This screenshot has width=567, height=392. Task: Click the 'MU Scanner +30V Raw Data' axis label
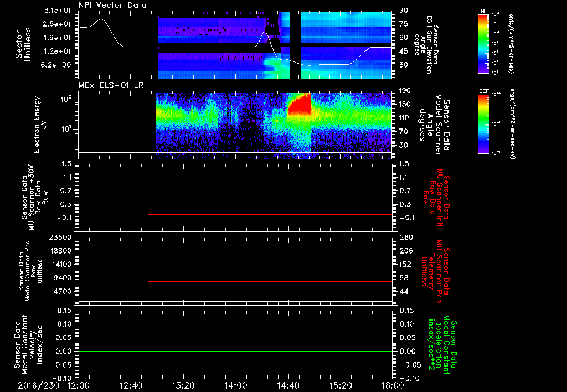pyautogui.click(x=34, y=198)
